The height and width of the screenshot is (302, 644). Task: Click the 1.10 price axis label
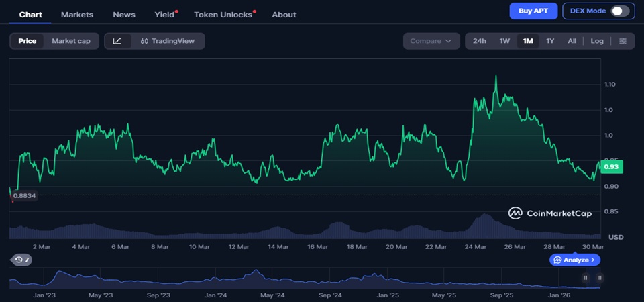610,85
